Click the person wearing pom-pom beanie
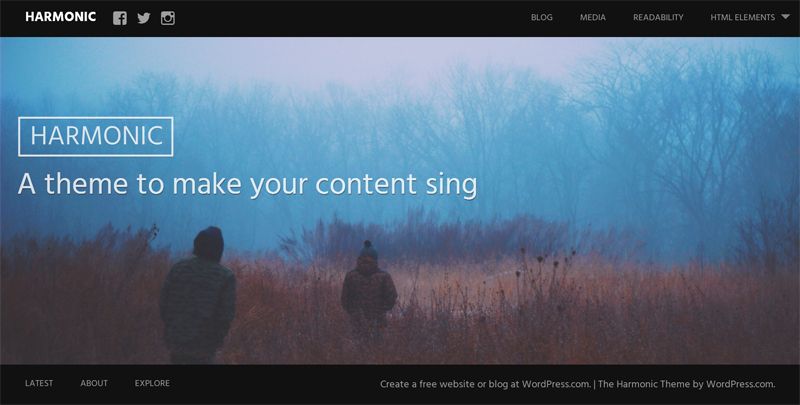Screen dimensions: 800x405 pyautogui.click(x=368, y=286)
